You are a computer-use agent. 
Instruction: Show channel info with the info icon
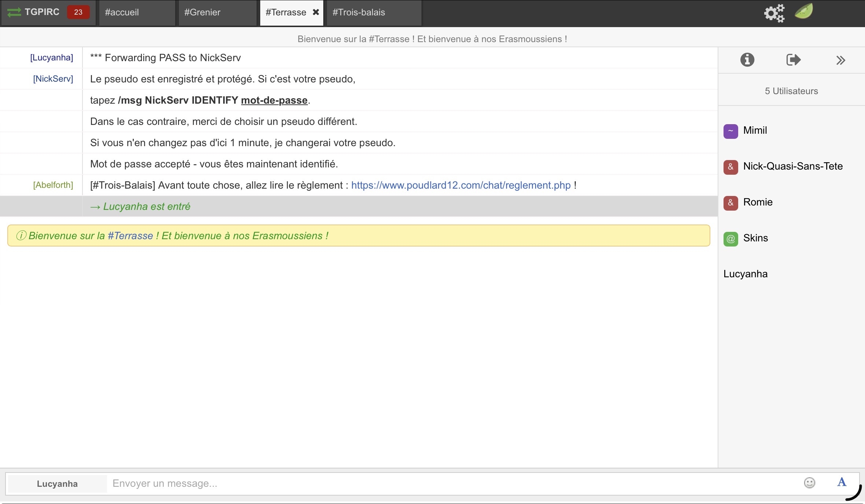747,60
